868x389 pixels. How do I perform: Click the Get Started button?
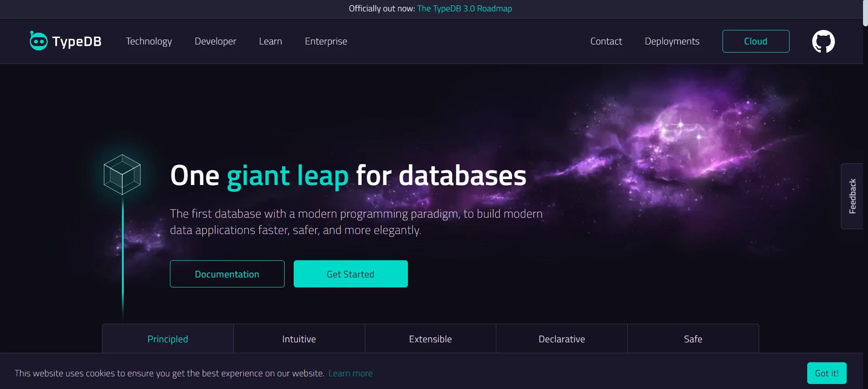tap(350, 274)
